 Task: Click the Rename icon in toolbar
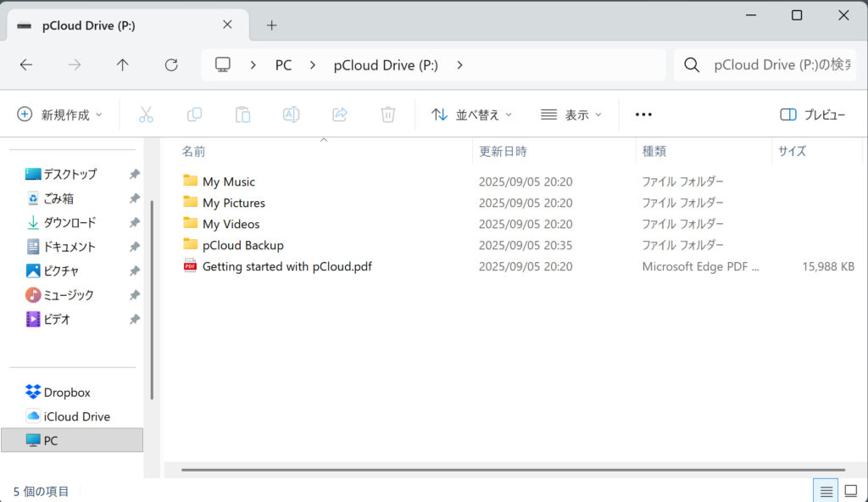[292, 114]
